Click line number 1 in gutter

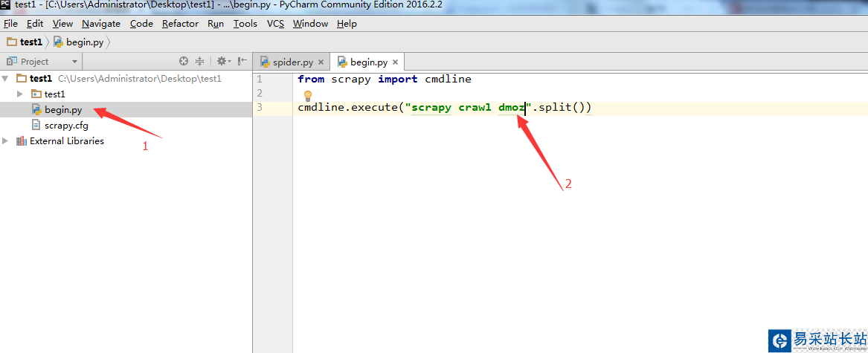260,79
